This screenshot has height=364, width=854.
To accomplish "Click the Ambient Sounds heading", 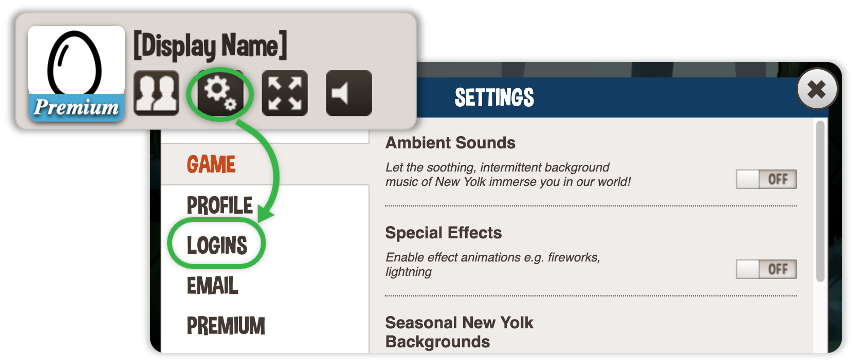I will point(450,143).
